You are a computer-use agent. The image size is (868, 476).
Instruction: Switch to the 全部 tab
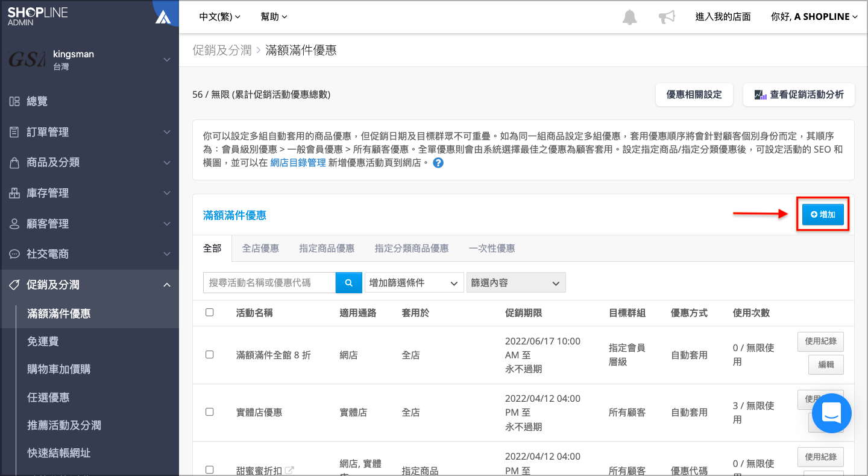212,248
